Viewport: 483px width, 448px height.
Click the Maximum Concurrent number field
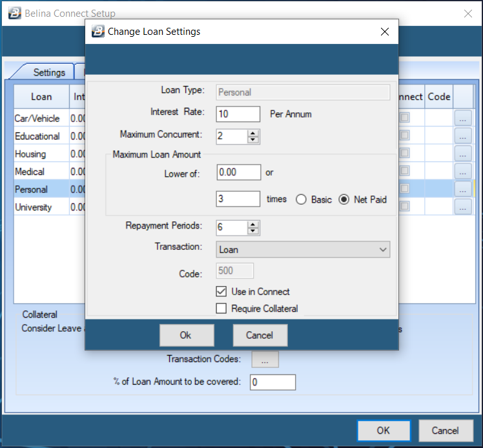pos(232,136)
